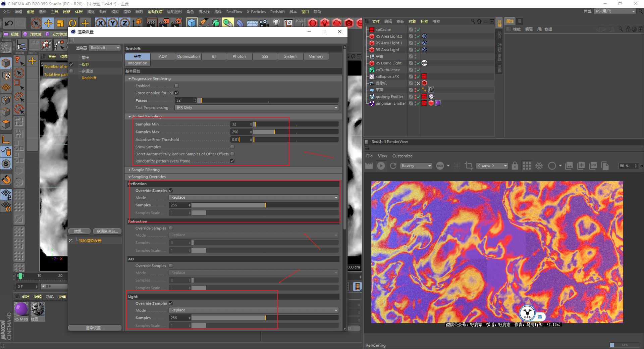
Task: Uncheck Randomize pattern every frame
Action: [x=232, y=161]
